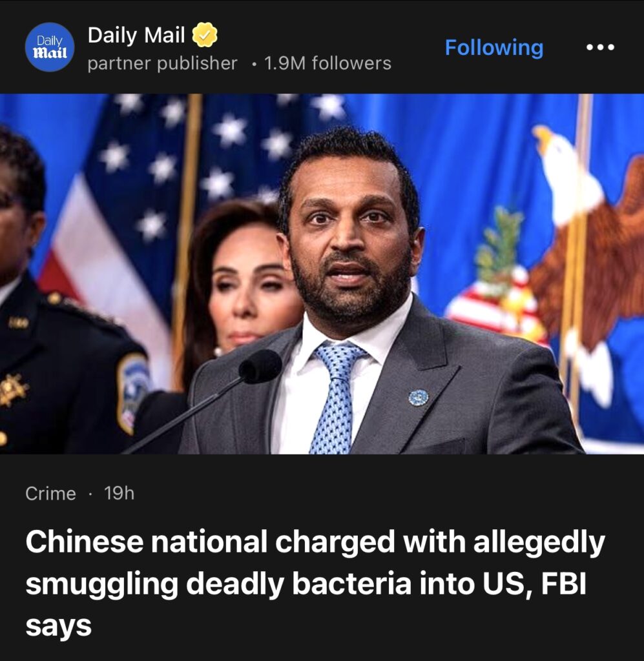Click the microphone shown in the article photo

(x=260, y=366)
